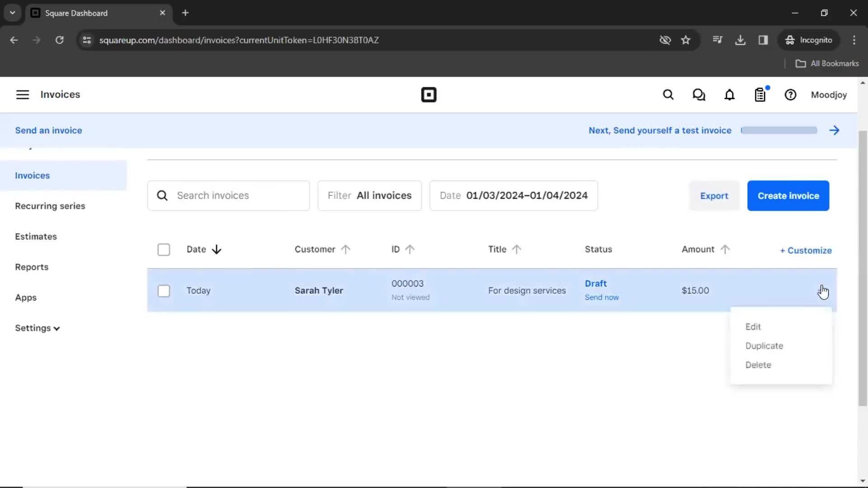868x488 pixels.
Task: Toggle the select-all invoices checkbox
Action: pos(164,249)
